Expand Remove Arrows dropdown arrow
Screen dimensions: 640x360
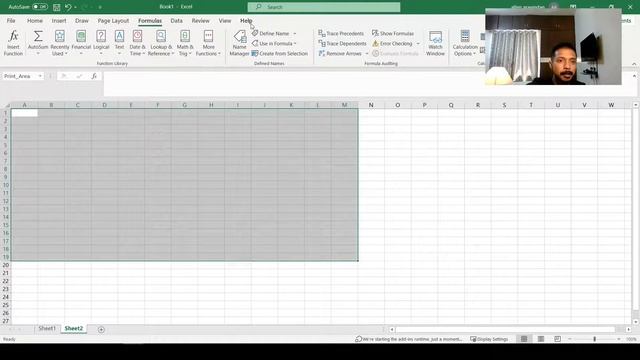pyautogui.click(x=367, y=53)
